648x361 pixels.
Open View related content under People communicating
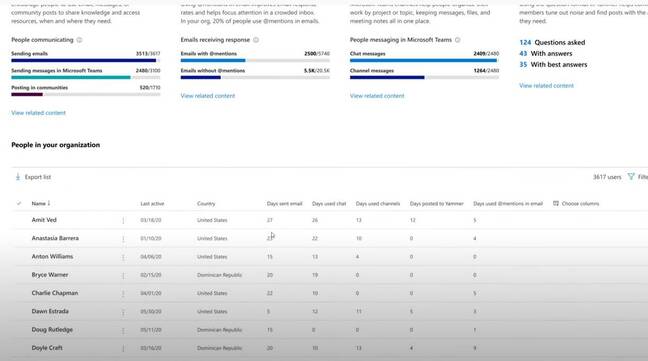38,113
